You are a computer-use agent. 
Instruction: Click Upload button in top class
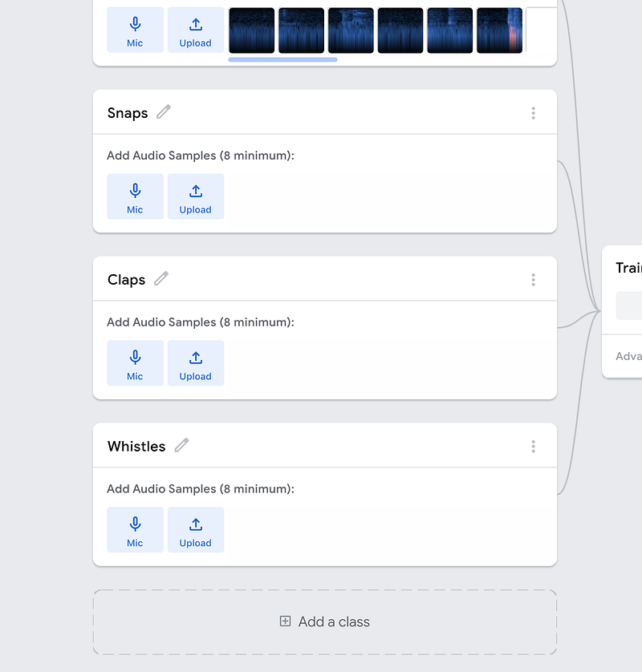196,30
